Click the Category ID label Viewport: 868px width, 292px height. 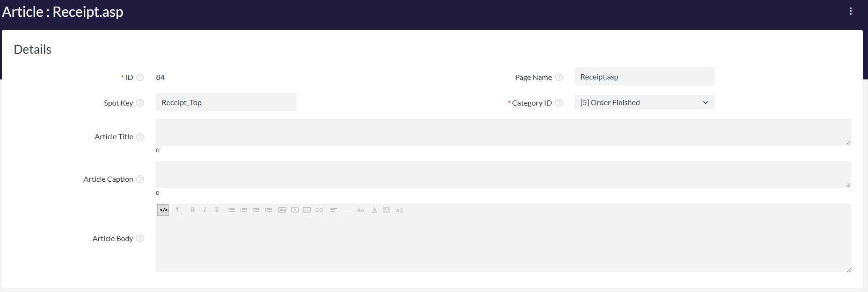click(532, 103)
